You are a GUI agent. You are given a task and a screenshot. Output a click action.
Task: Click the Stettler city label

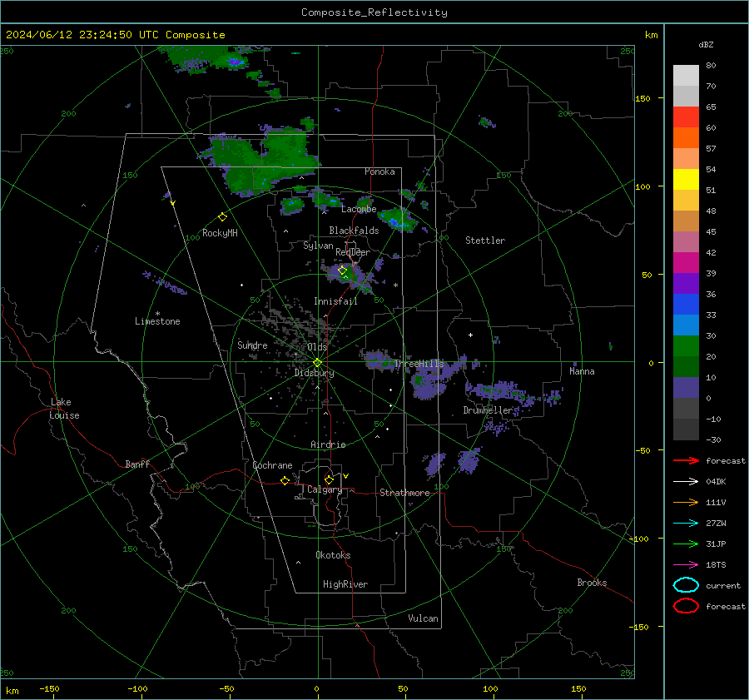pyautogui.click(x=485, y=241)
